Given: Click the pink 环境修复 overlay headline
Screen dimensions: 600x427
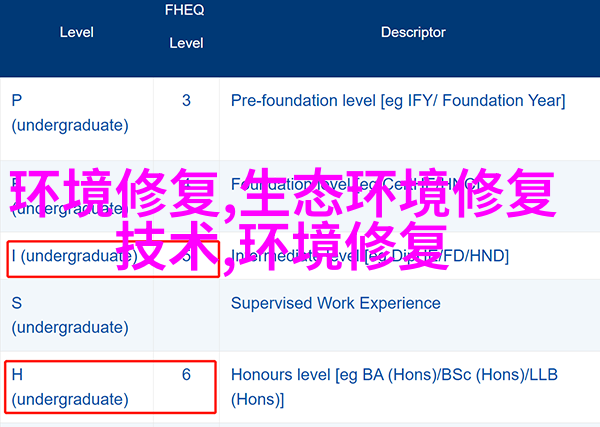Looking at the screenshot, I should (113, 193).
